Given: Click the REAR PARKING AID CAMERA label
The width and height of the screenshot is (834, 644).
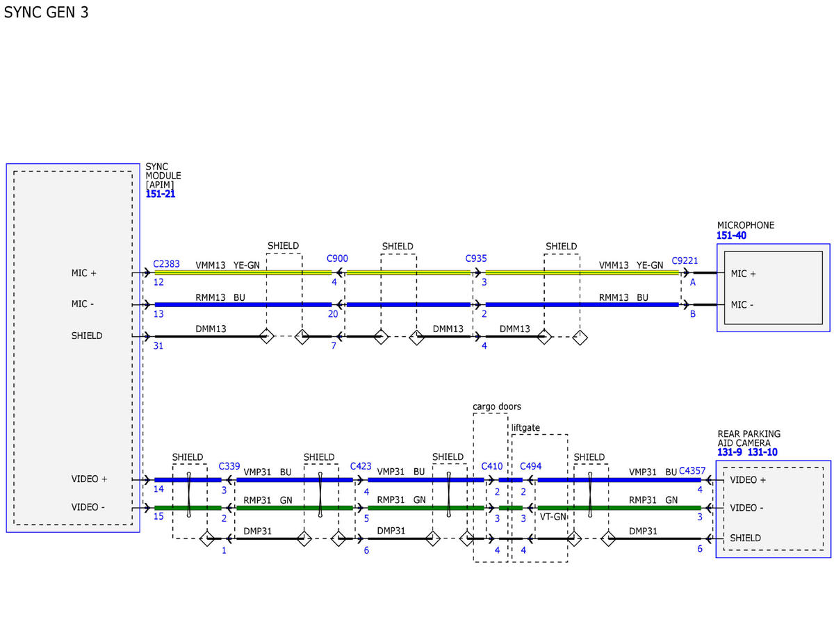Looking at the screenshot, I should [749, 438].
